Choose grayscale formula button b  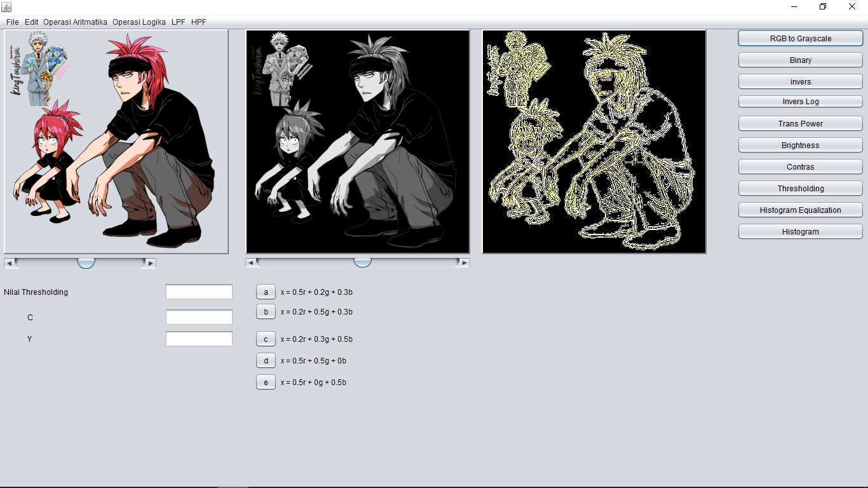266,311
